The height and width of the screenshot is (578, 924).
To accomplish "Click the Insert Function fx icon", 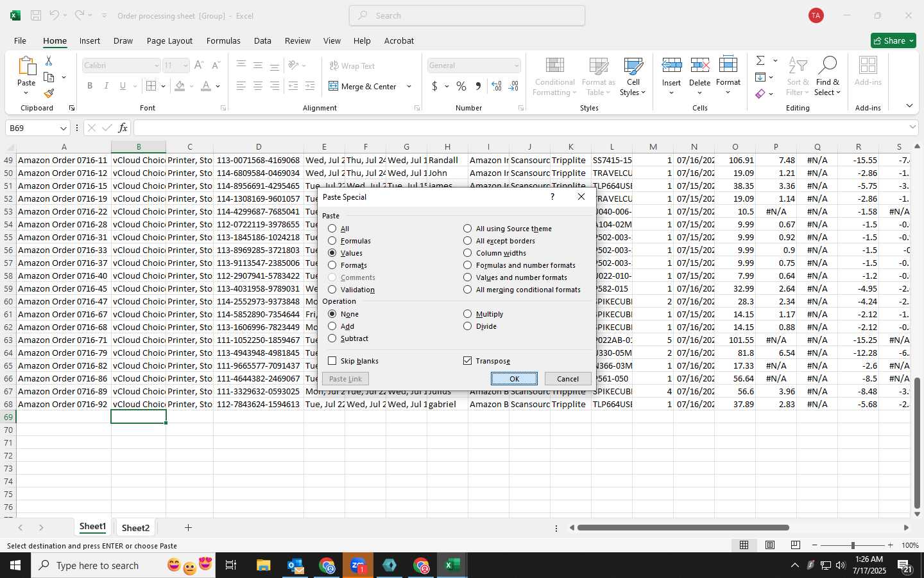I will click(123, 128).
